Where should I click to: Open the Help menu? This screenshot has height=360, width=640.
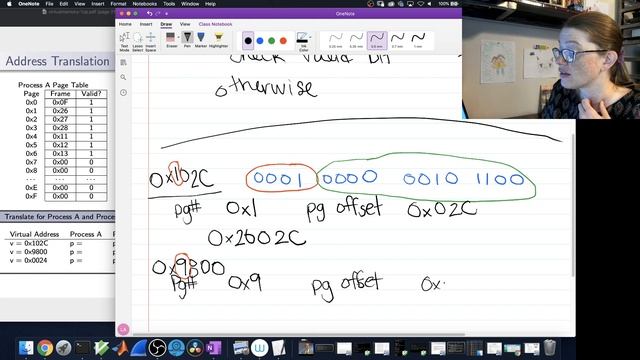210,4
